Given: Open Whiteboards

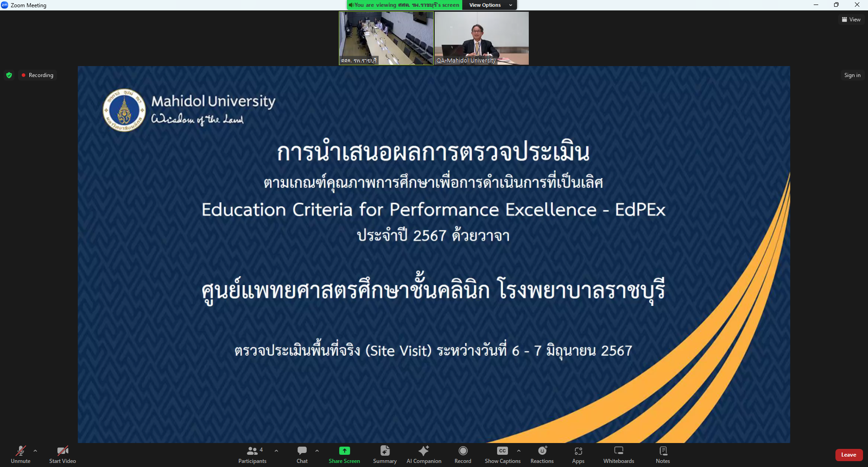Looking at the screenshot, I should coord(619,454).
